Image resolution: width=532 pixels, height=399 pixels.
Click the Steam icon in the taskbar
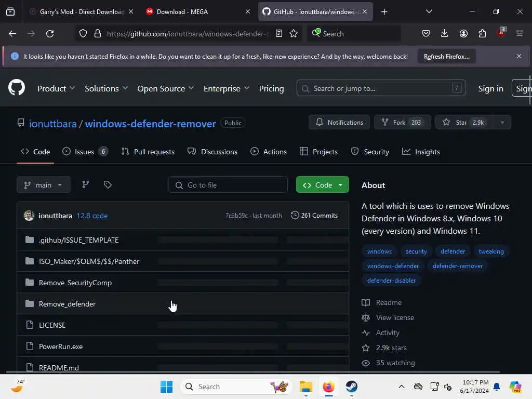[352, 387]
